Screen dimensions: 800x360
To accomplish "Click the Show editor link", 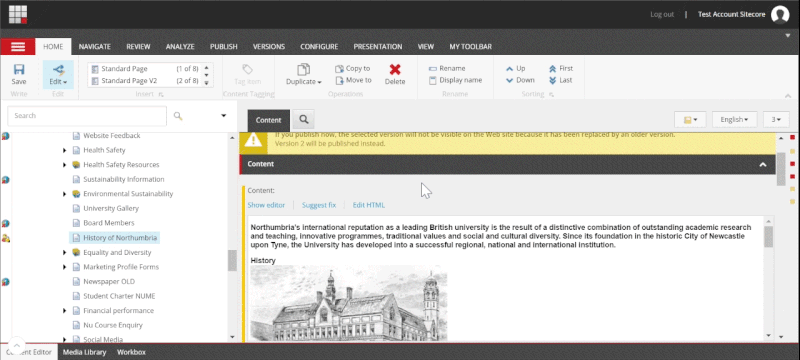I will pos(266,205).
